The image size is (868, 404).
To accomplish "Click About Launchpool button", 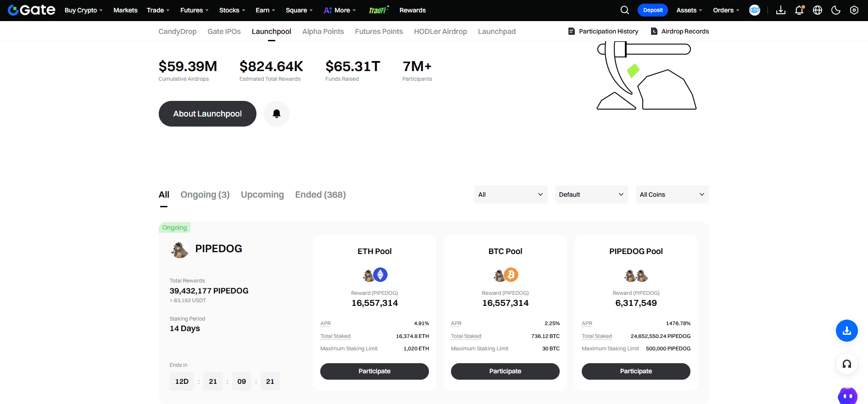I will point(207,114).
